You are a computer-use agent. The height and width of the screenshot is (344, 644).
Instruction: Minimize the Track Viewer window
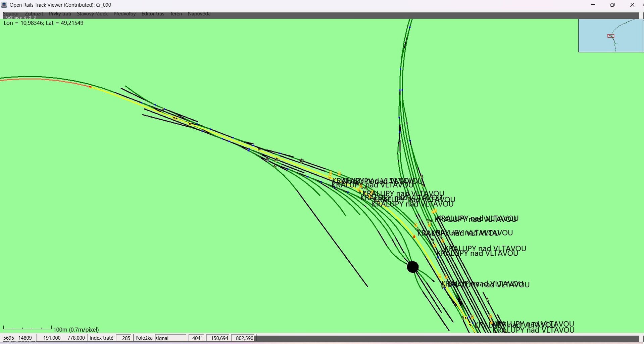click(x=593, y=5)
